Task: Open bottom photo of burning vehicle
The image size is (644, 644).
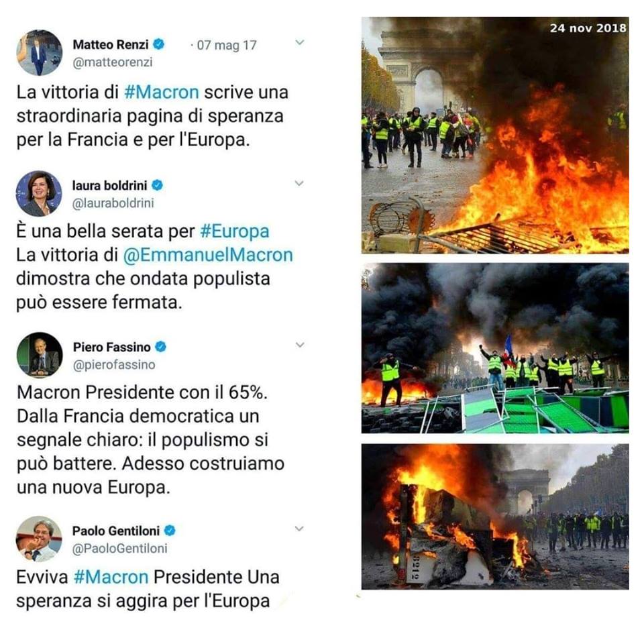Action: click(x=495, y=517)
